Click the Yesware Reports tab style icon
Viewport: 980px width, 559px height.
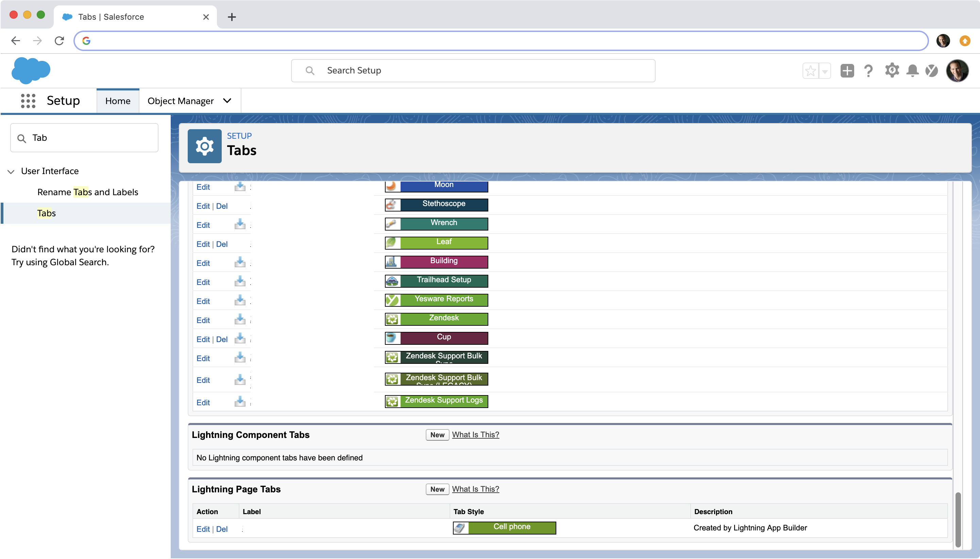[392, 300]
